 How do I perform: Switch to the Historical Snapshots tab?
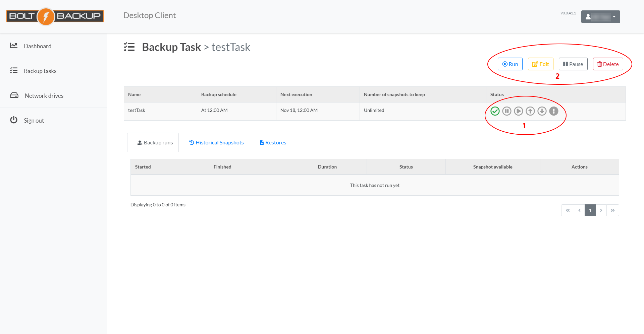pos(216,143)
